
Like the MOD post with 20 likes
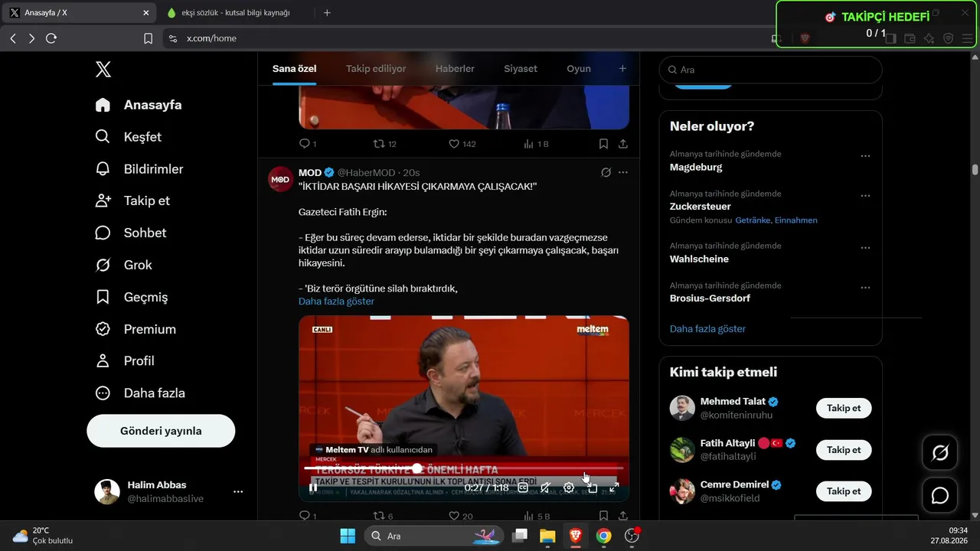(460, 517)
